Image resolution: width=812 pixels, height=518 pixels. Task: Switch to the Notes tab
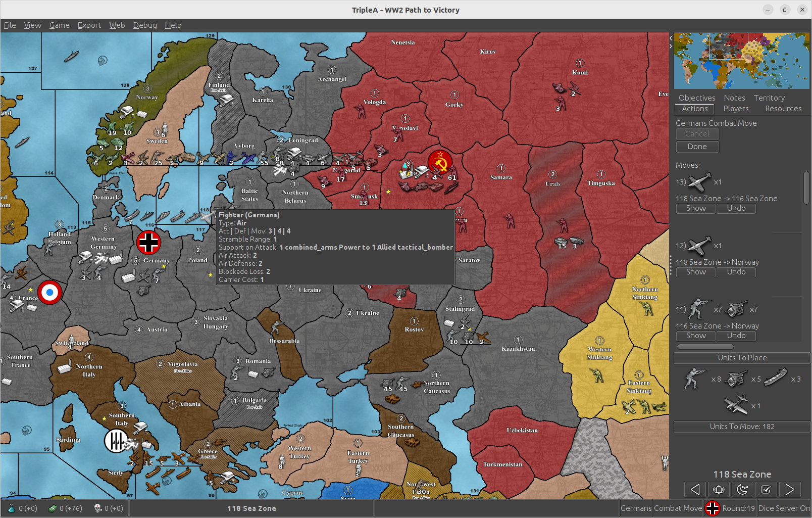point(734,98)
